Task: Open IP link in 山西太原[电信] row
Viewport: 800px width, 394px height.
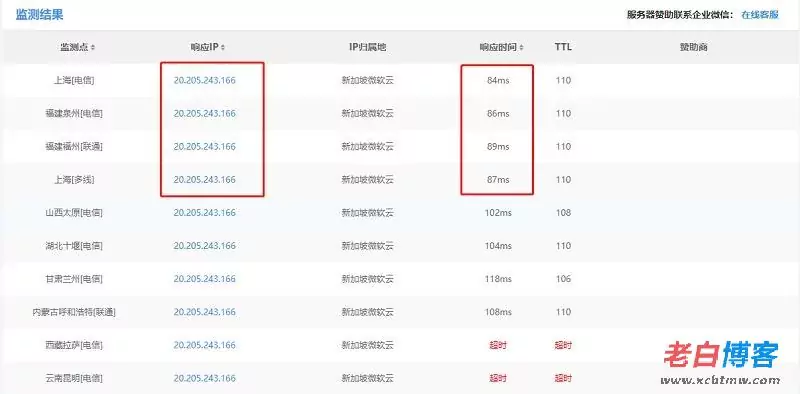Action: click(x=205, y=213)
